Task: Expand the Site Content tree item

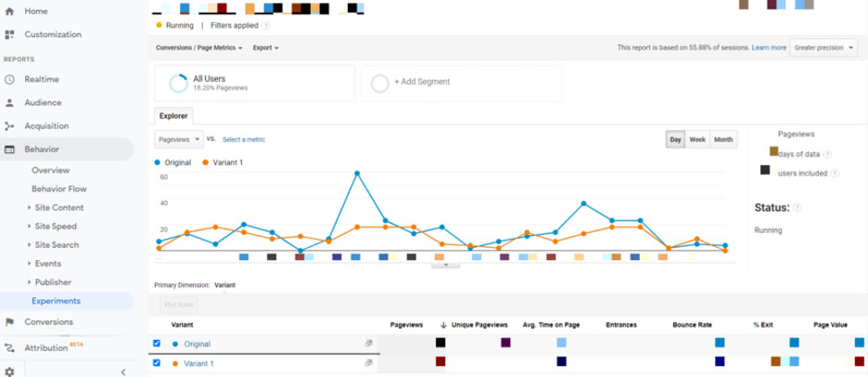Action: pos(29,207)
